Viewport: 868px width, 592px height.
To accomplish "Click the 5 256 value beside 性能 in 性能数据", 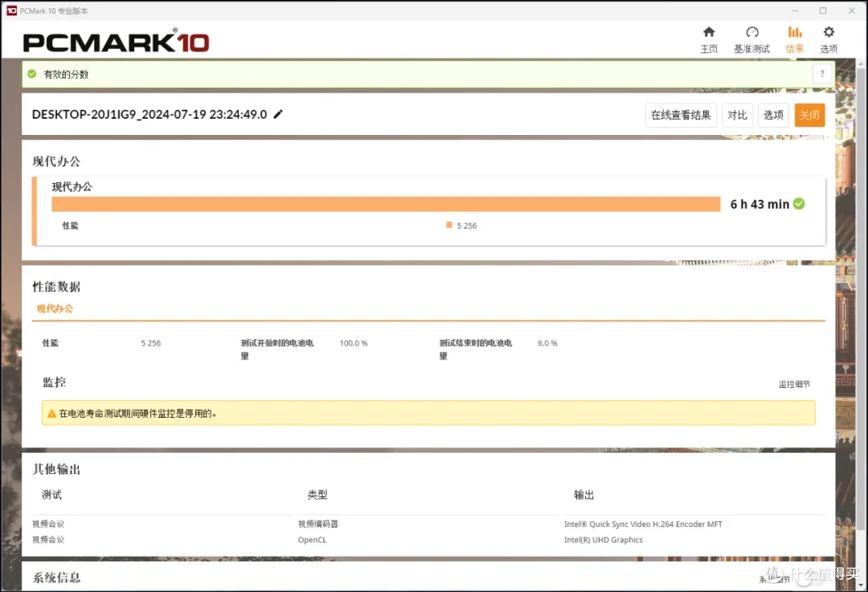I will click(x=150, y=343).
